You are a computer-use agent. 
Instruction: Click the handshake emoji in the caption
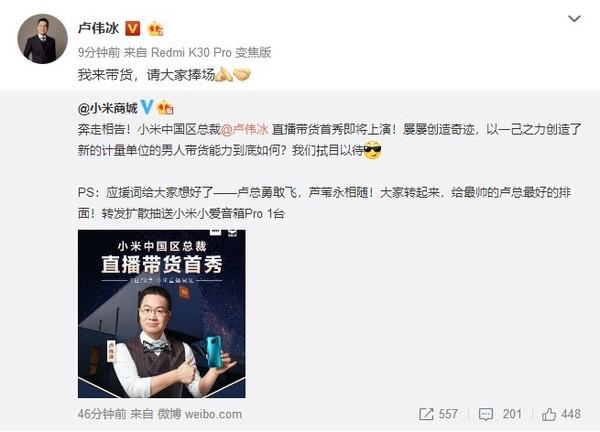tap(242, 74)
